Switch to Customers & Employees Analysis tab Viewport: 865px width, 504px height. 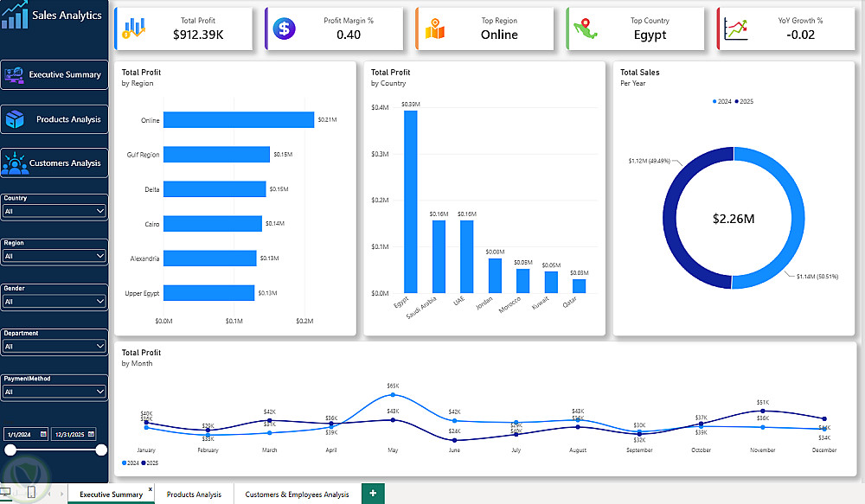click(x=297, y=494)
